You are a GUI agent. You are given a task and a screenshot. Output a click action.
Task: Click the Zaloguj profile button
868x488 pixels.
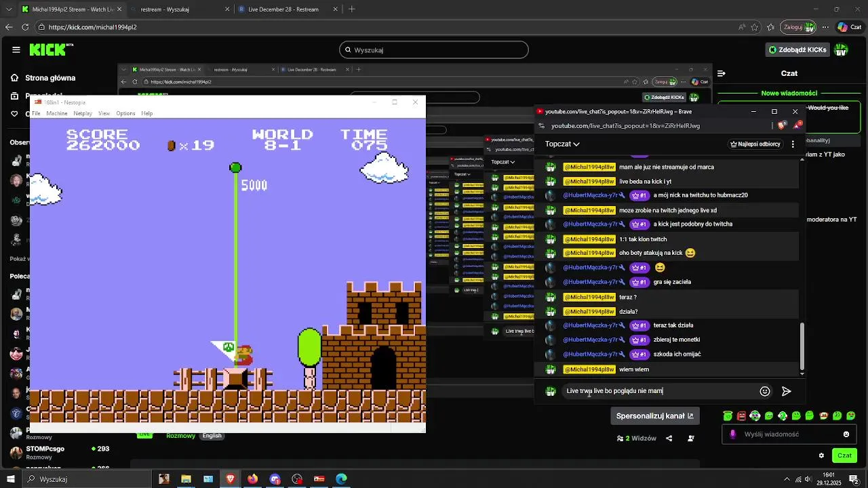pyautogui.click(x=799, y=27)
